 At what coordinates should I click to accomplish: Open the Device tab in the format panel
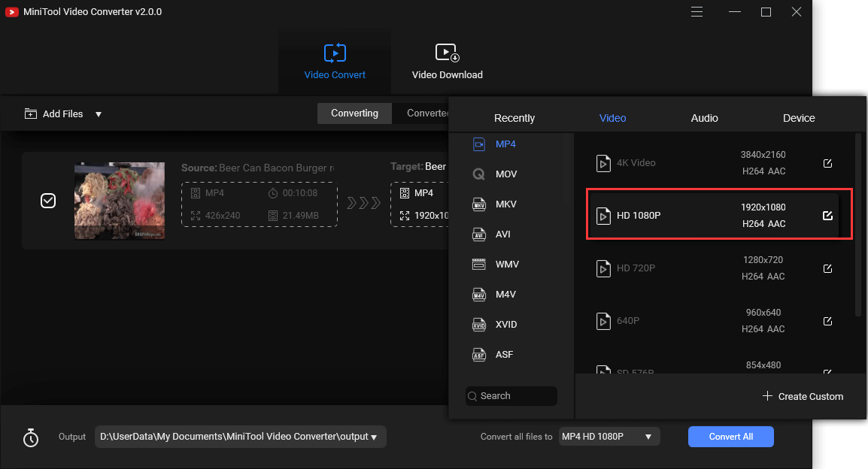[799, 118]
